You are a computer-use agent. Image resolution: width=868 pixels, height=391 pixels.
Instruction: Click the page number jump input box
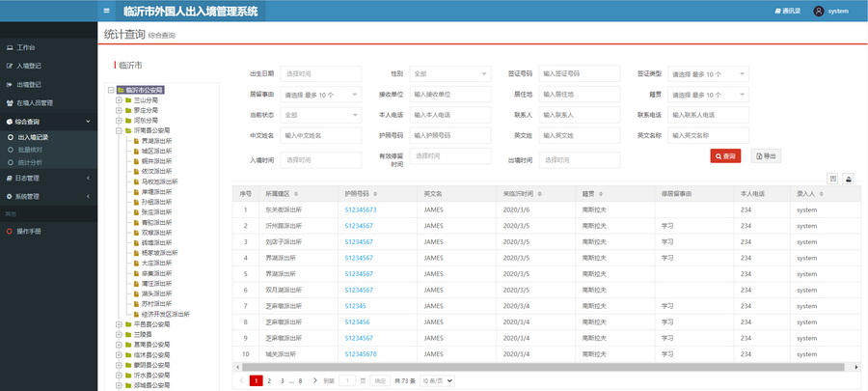coord(347,380)
